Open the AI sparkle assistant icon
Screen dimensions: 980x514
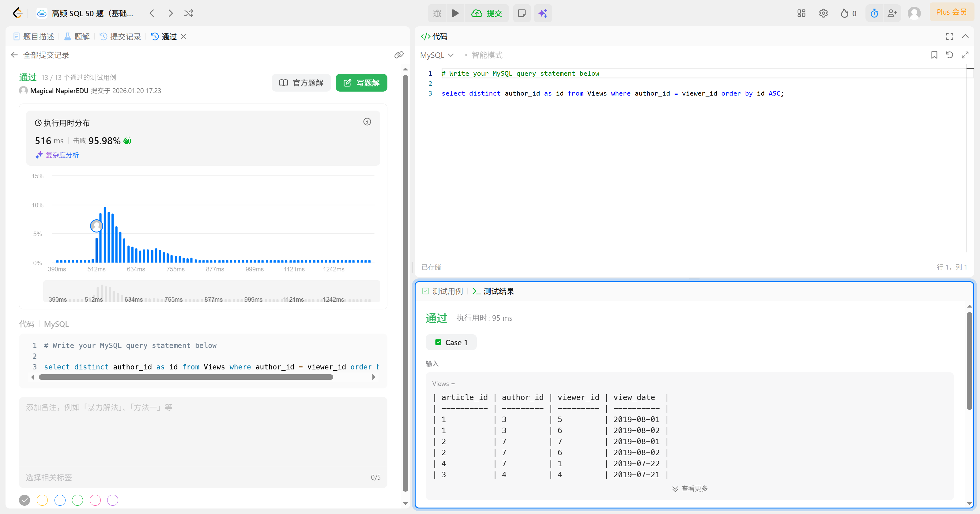[x=542, y=13]
